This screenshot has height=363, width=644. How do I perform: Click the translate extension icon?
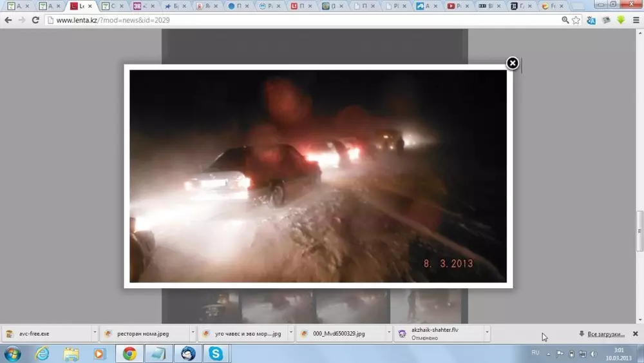click(x=591, y=20)
